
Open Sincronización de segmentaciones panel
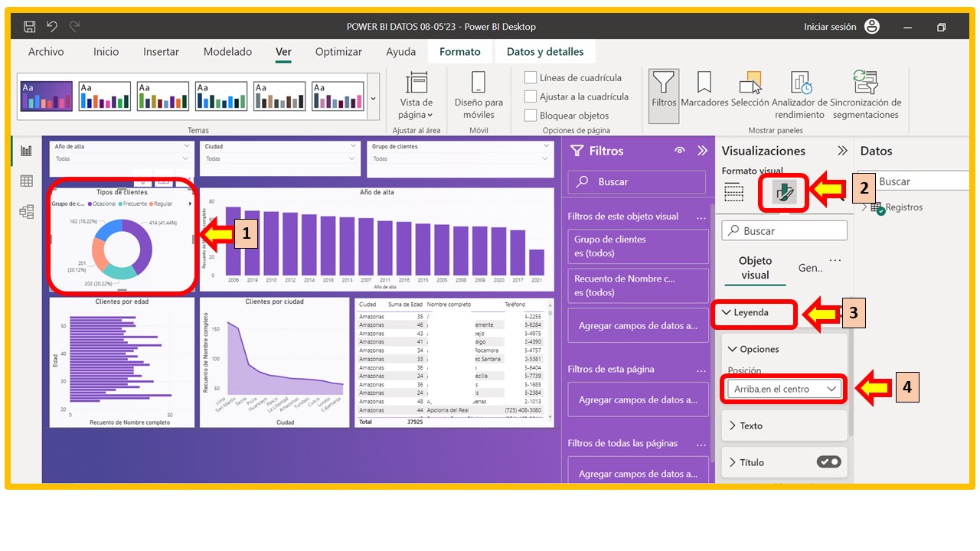[x=866, y=96]
